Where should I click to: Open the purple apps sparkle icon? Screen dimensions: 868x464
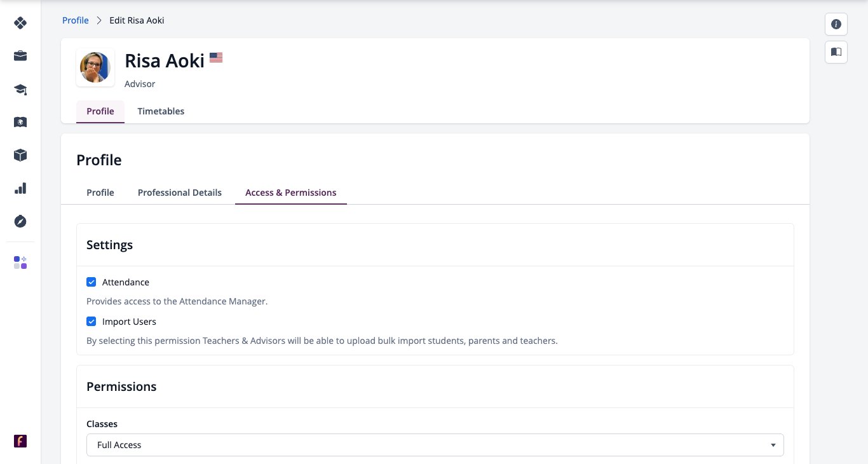pos(20,263)
